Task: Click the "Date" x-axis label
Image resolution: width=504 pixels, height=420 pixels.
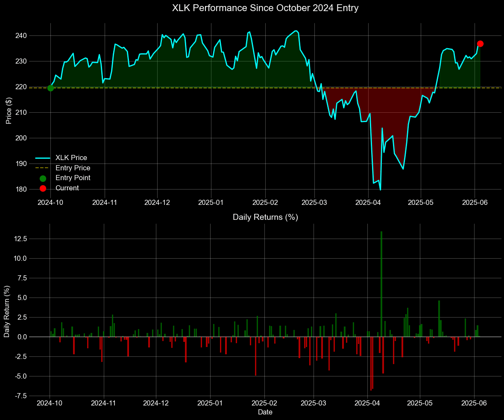Action: [x=265, y=412]
